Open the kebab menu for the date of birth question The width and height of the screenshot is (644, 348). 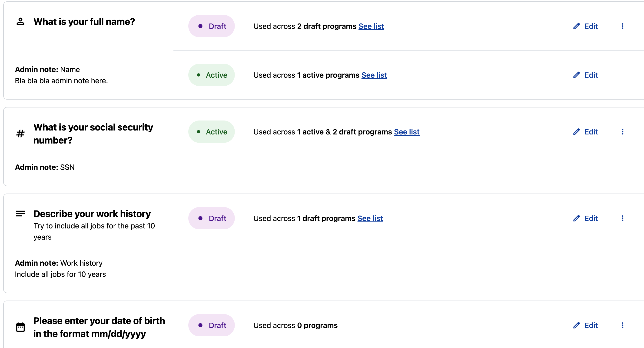pyautogui.click(x=623, y=325)
